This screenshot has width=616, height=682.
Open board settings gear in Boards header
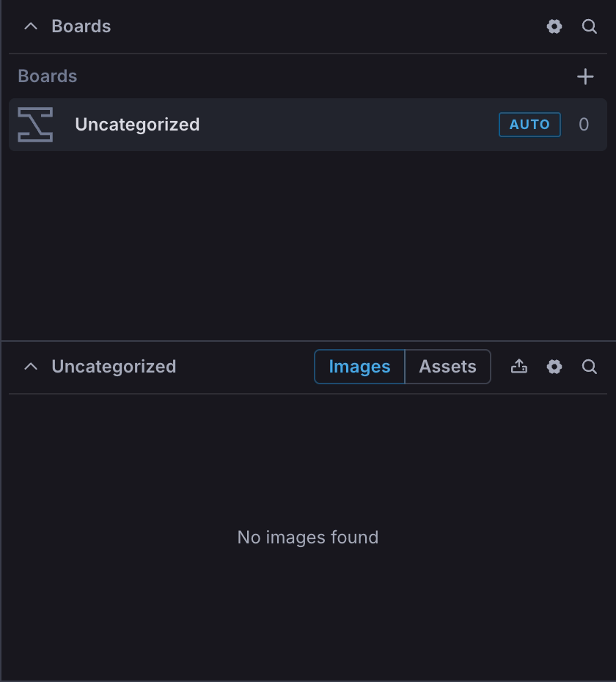554,26
